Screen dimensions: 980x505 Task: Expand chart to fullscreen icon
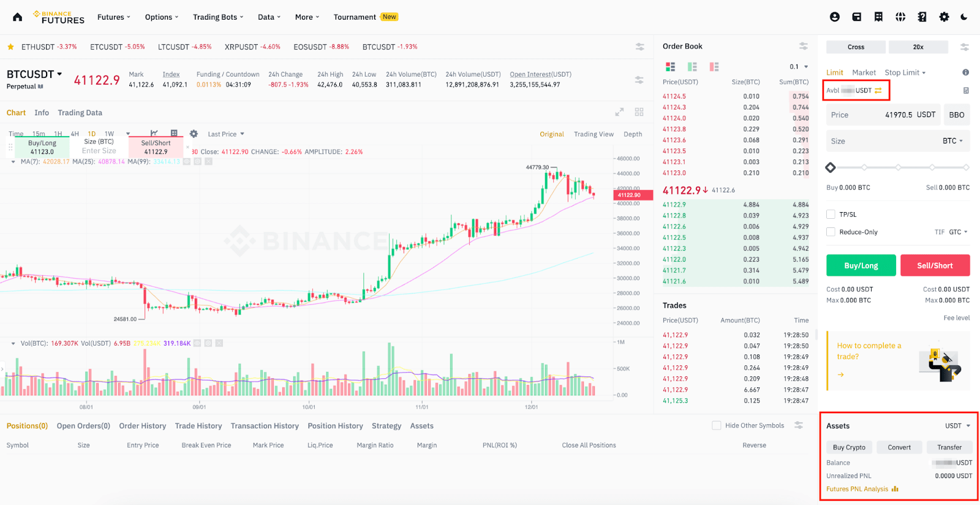tap(619, 112)
